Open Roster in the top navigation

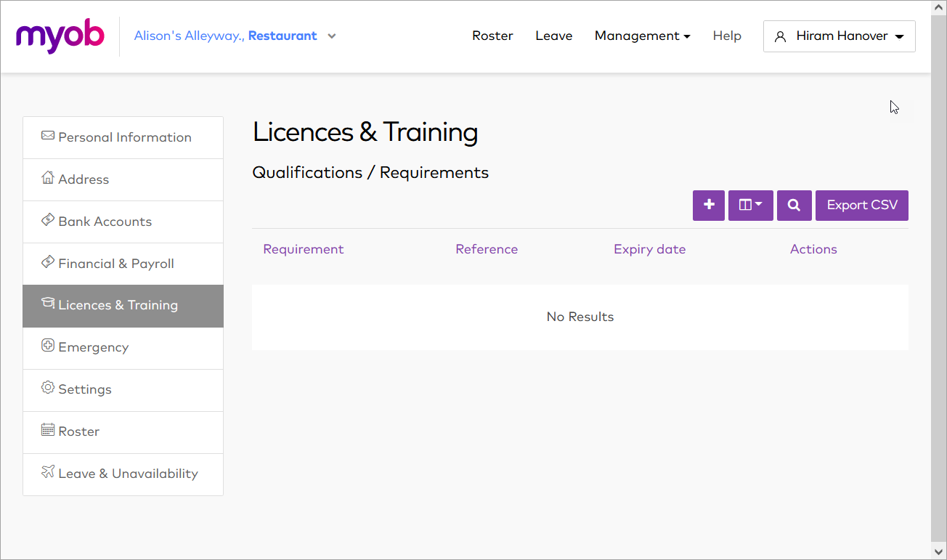click(x=492, y=36)
